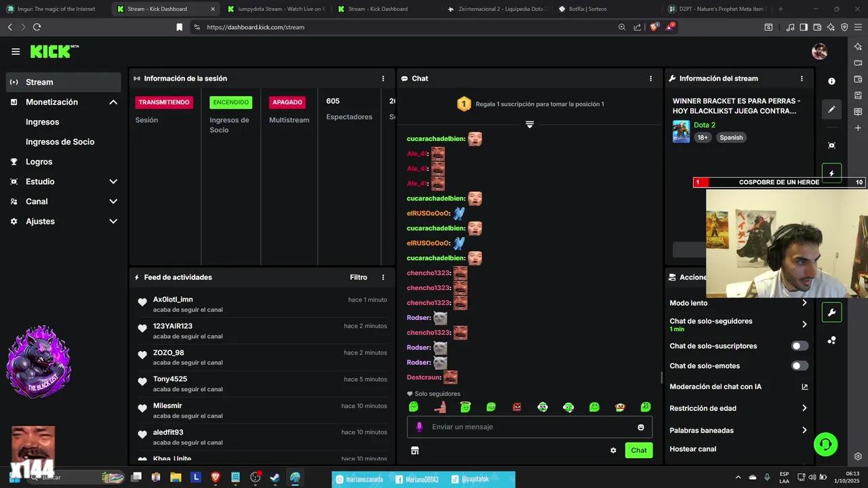Click the Brave shields icon in address bar
The height and width of the screenshot is (488, 868).
click(x=654, y=27)
